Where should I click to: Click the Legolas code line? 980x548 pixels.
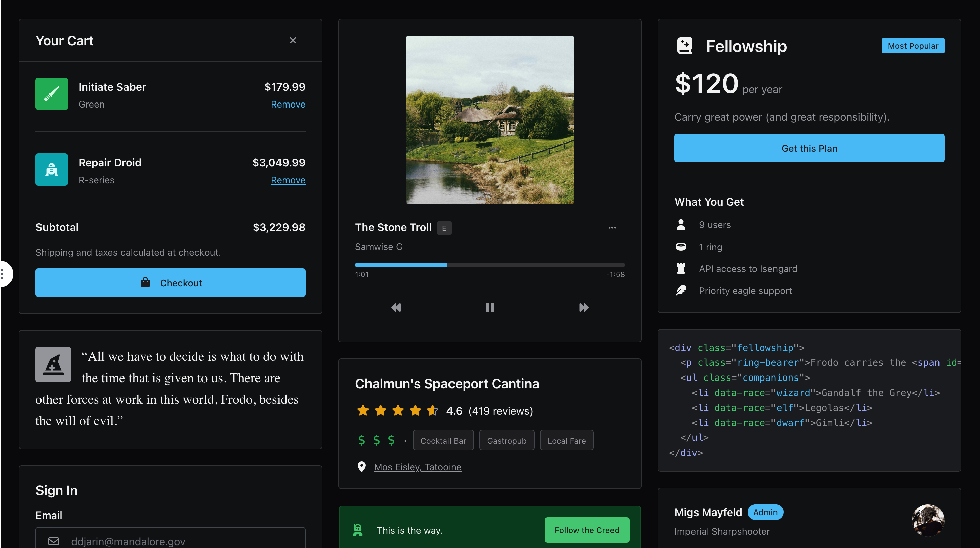[x=782, y=408]
